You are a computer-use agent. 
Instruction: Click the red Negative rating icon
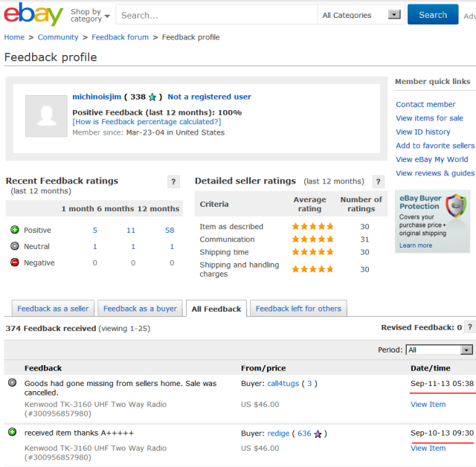(14, 263)
